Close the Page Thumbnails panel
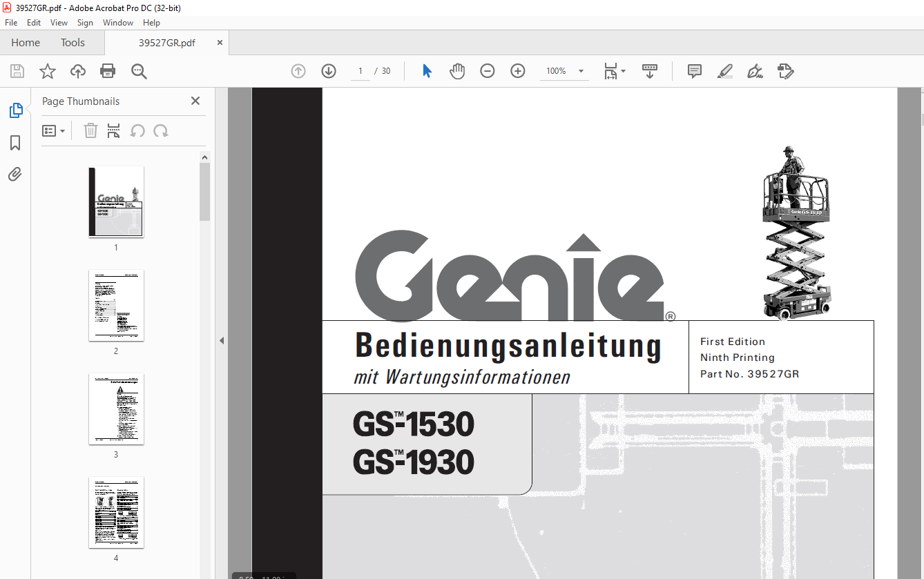The width and height of the screenshot is (924, 579). [195, 101]
